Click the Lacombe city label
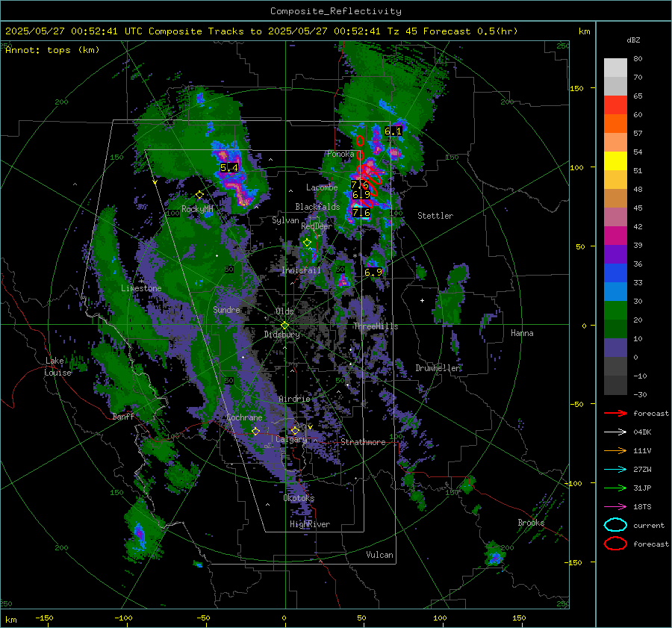672x628 pixels. (322, 187)
